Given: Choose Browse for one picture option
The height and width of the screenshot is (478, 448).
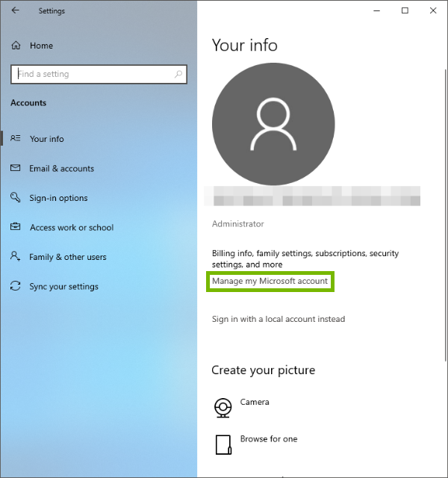Looking at the screenshot, I should click(x=269, y=439).
